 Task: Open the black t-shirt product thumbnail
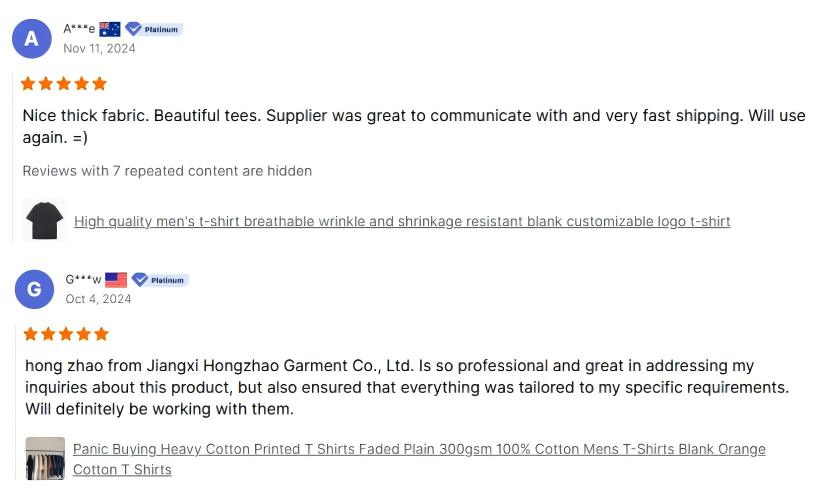coord(44,220)
